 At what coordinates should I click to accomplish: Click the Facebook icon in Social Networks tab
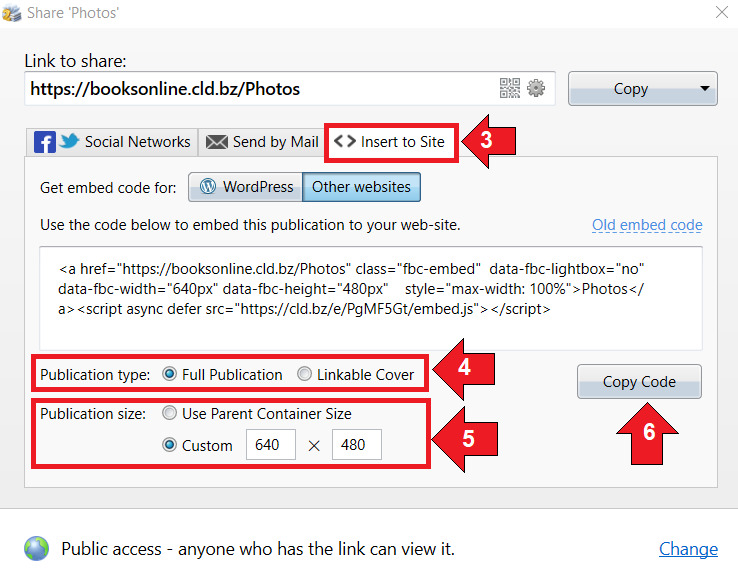pyautogui.click(x=45, y=142)
